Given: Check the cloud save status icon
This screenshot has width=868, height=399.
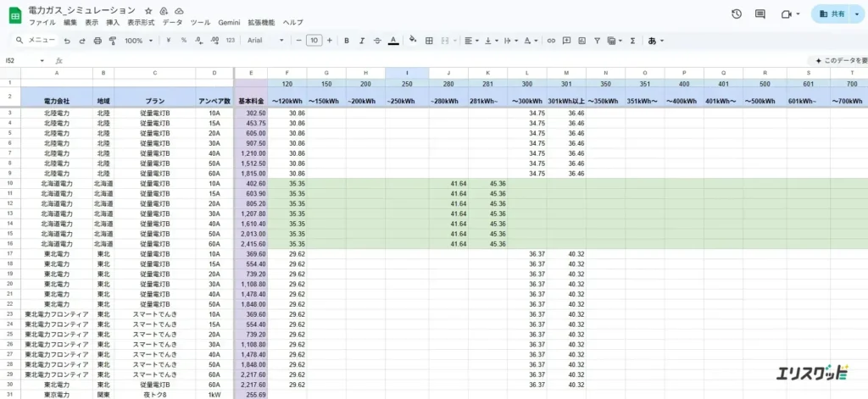Looking at the screenshot, I should (179, 11).
